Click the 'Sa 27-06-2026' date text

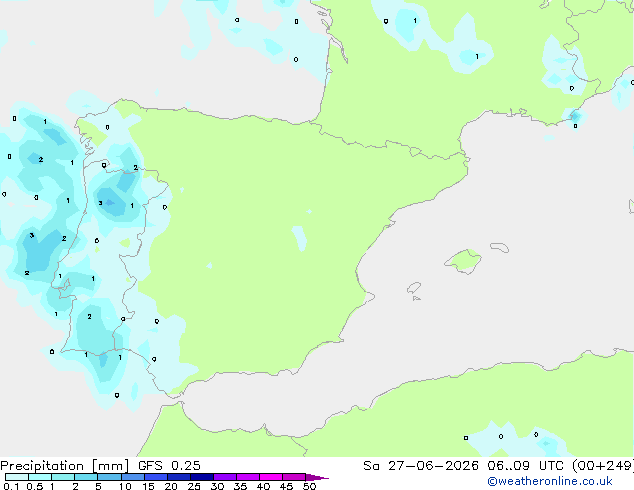click(x=421, y=466)
